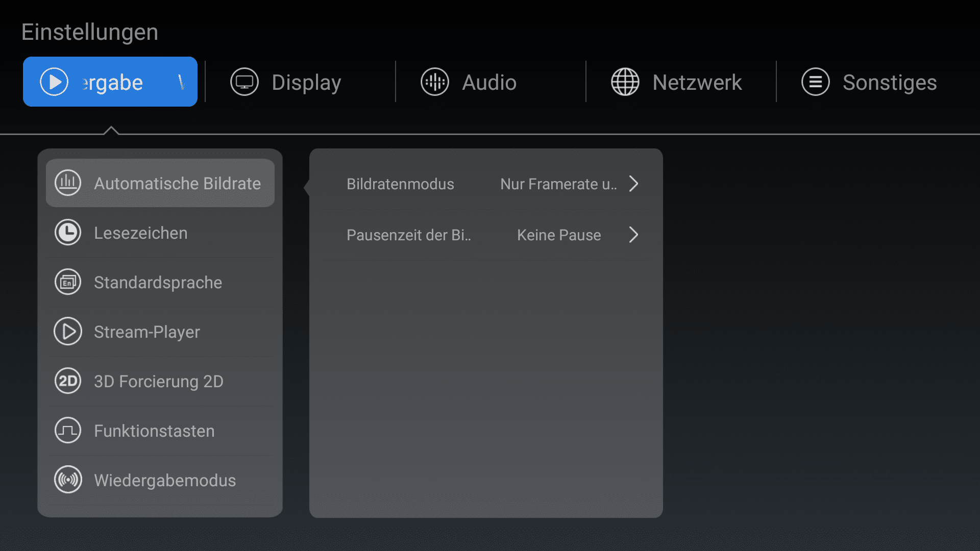Image resolution: width=980 pixels, height=551 pixels.
Task: Click the 2D icon for 3D Forcierung
Action: point(68,381)
